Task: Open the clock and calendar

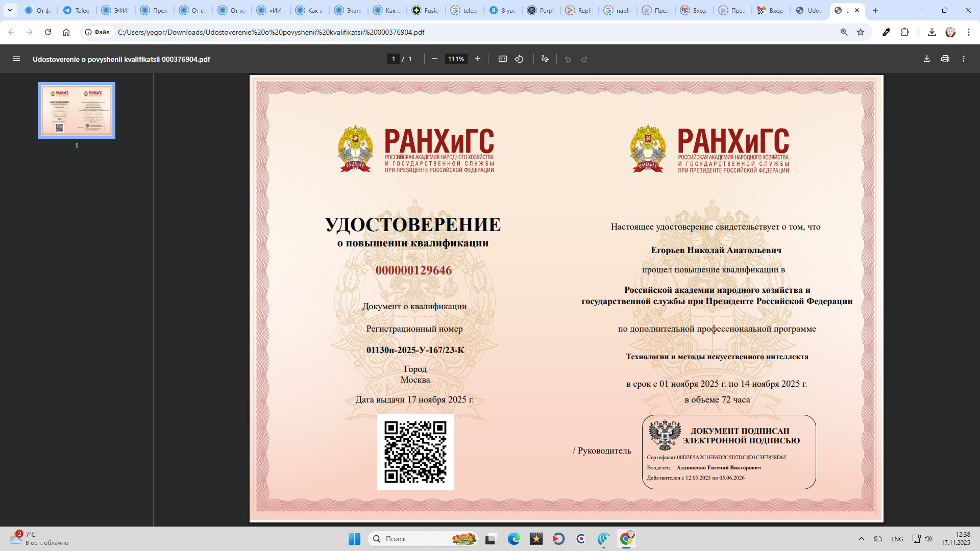Action: point(955,539)
